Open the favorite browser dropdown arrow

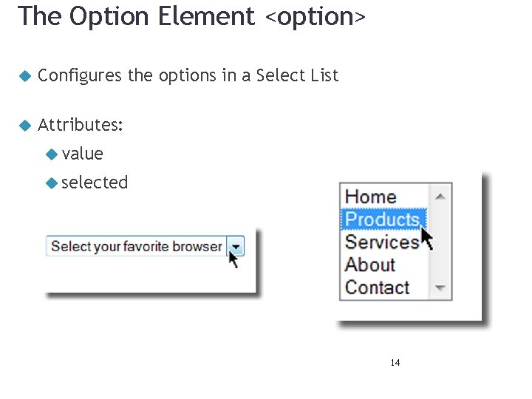(x=235, y=247)
